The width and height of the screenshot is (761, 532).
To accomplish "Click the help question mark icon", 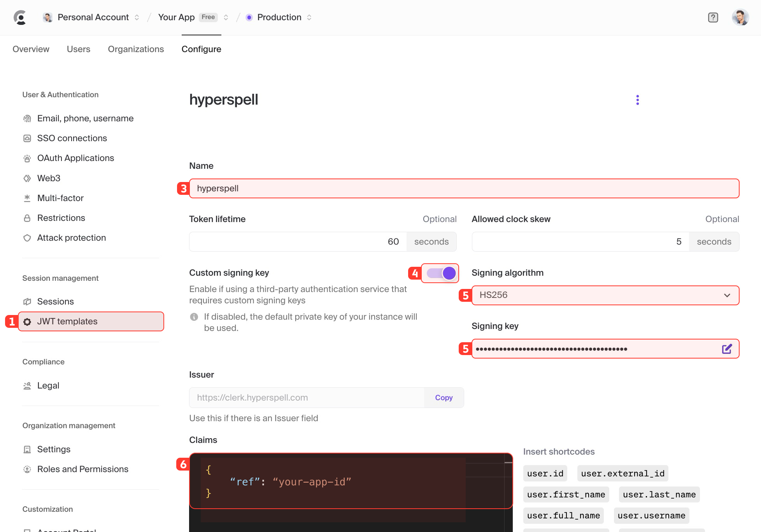I will tap(713, 17).
